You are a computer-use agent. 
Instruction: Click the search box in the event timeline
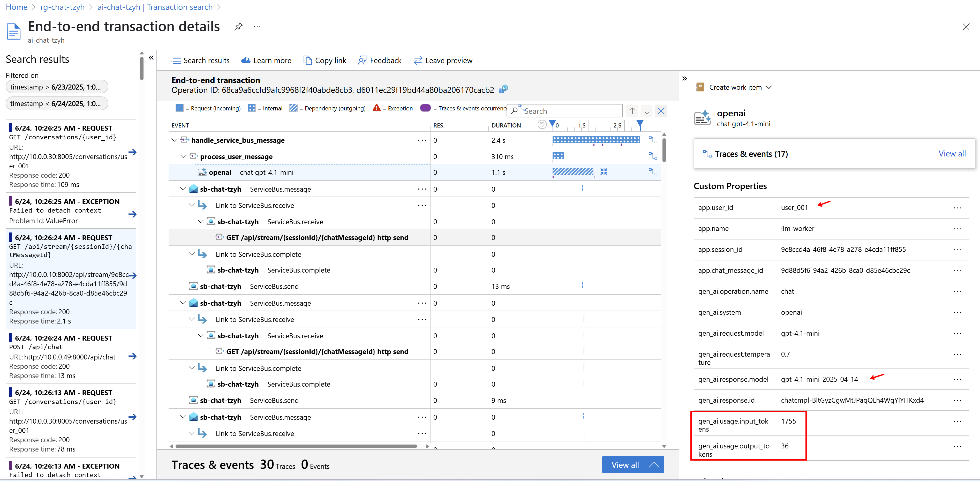pos(565,111)
